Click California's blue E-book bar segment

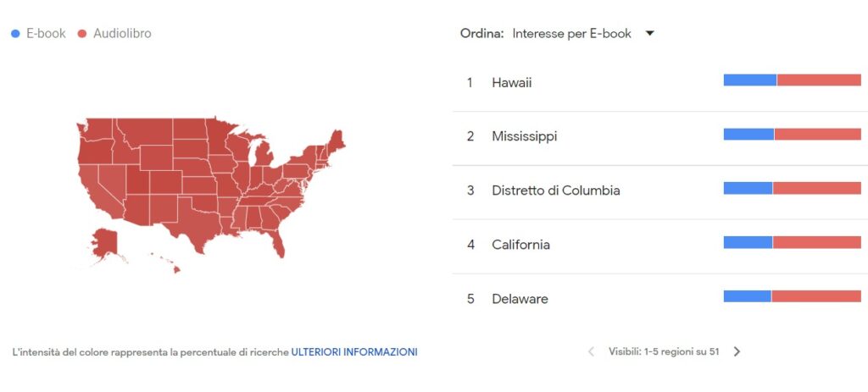pyautogui.click(x=748, y=242)
